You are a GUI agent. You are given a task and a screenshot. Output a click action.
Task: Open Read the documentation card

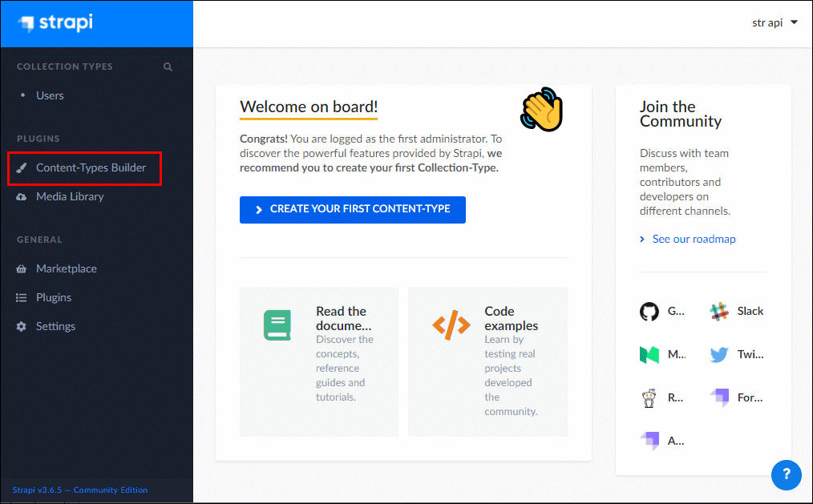point(319,362)
